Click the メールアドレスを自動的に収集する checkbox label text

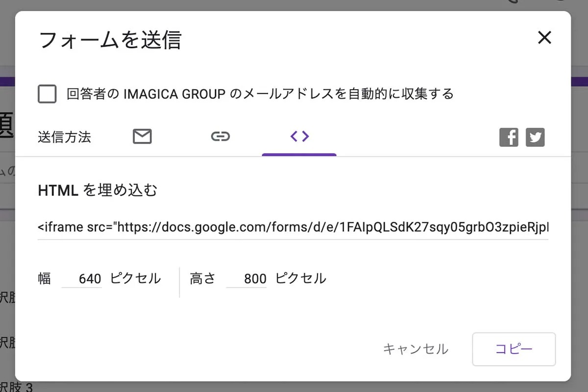pos(260,94)
